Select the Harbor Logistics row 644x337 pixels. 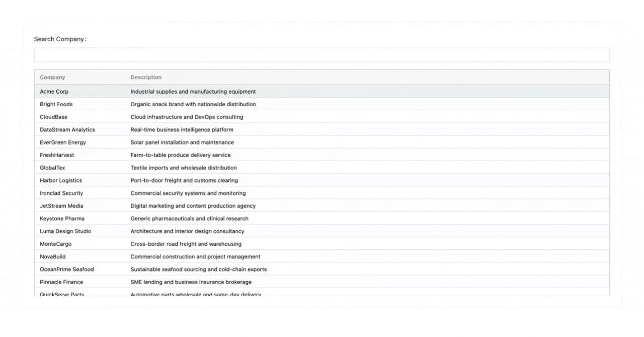pos(61,180)
